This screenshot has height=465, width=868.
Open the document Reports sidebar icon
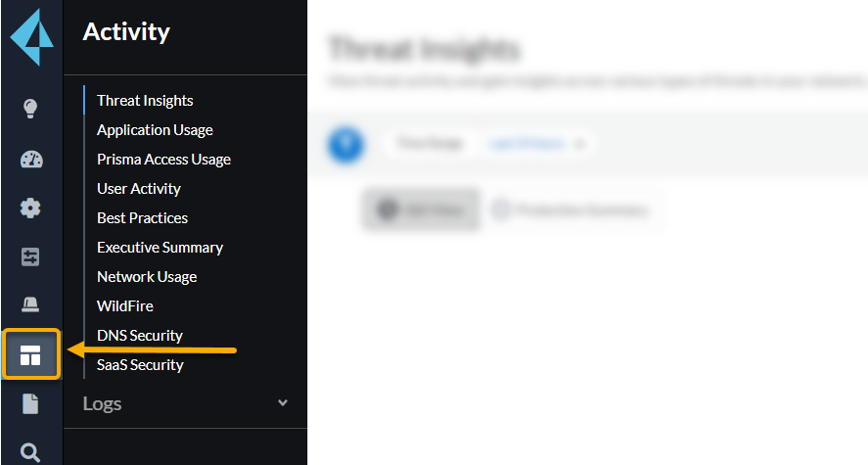[x=30, y=403]
